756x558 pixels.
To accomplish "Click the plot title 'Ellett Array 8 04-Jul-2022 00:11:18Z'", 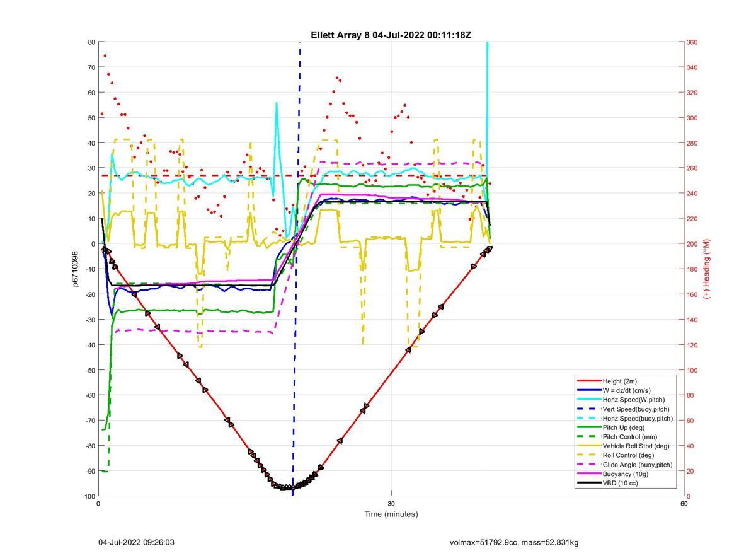I will pos(391,35).
